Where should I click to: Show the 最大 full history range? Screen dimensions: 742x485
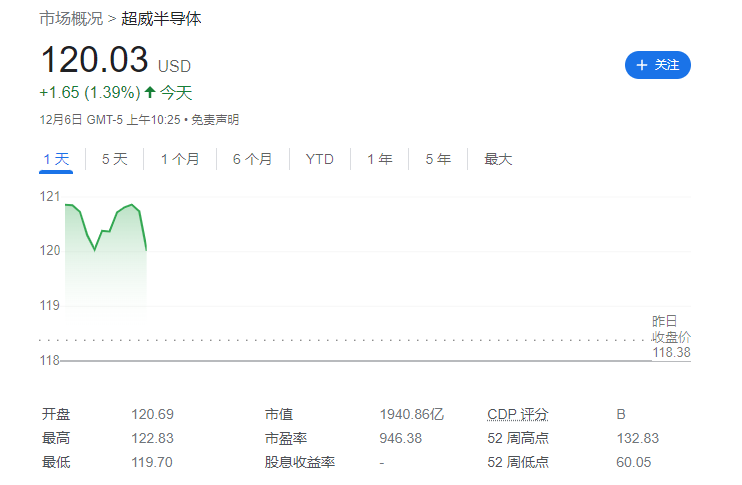[x=498, y=159]
